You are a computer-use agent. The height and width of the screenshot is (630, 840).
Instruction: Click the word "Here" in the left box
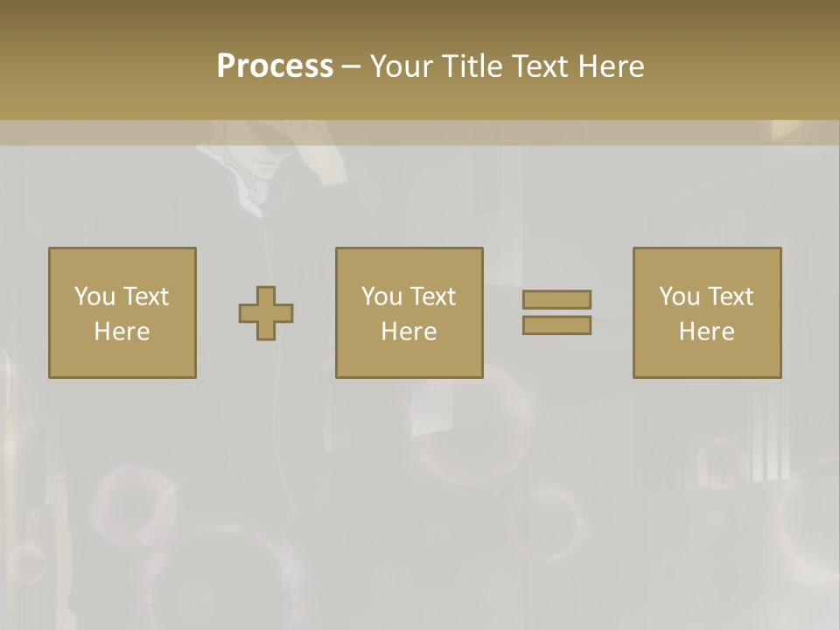[122, 332]
